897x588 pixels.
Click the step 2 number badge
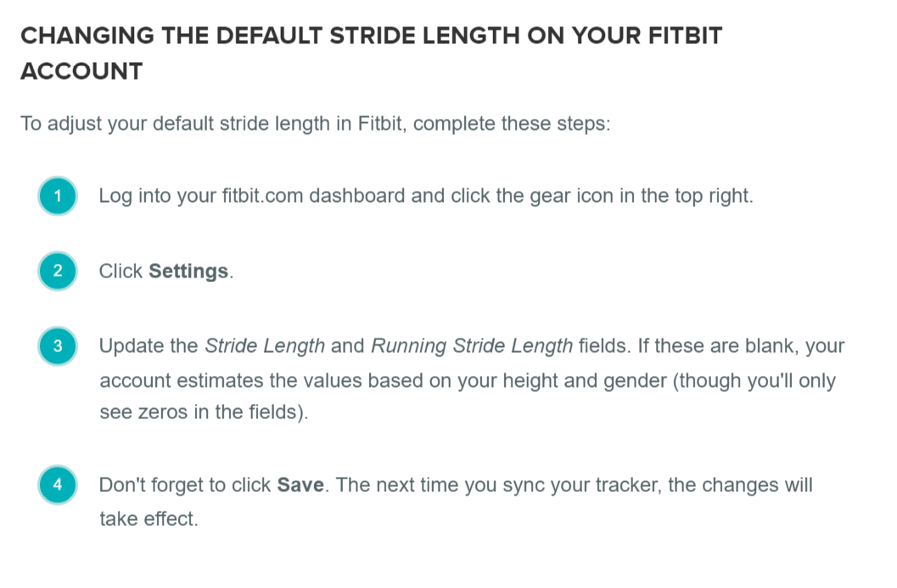point(58,272)
